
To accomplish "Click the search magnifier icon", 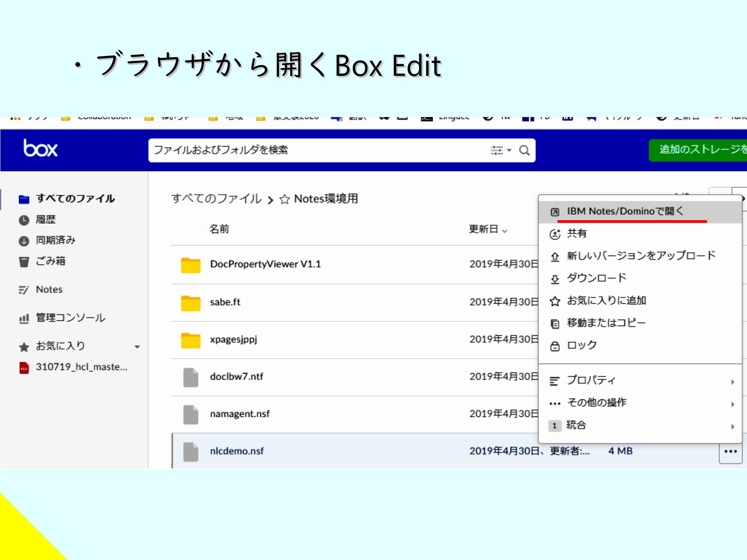I will pos(524,150).
